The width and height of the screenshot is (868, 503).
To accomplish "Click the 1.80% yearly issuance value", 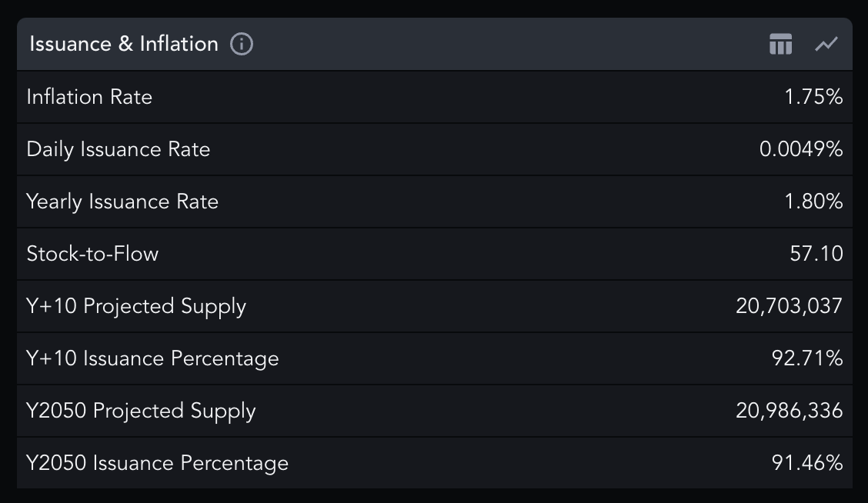I will point(813,202).
